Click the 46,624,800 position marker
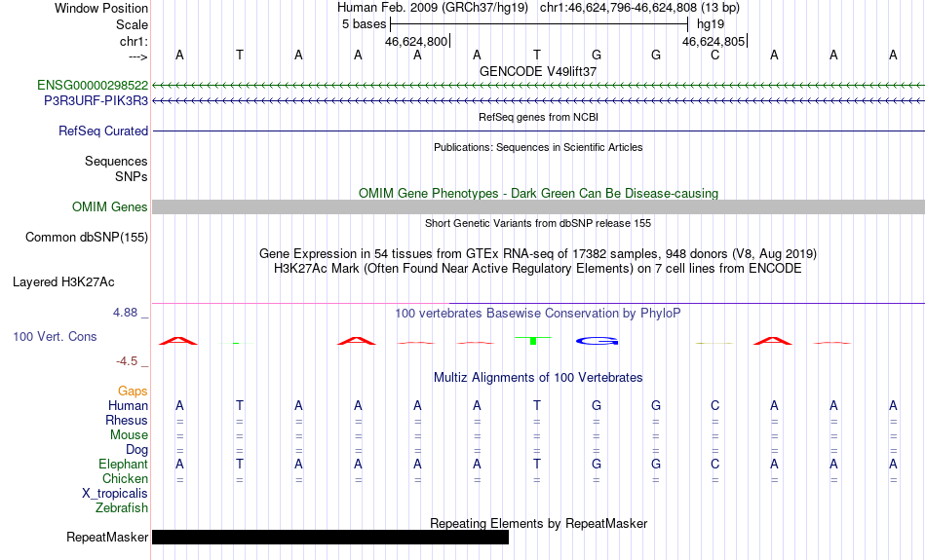 (417, 41)
